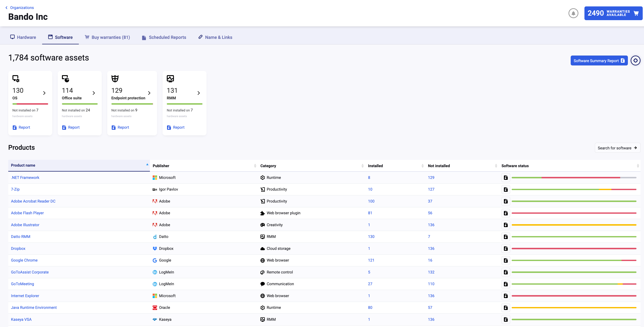Click the 2490 Warranties Available button

click(613, 13)
